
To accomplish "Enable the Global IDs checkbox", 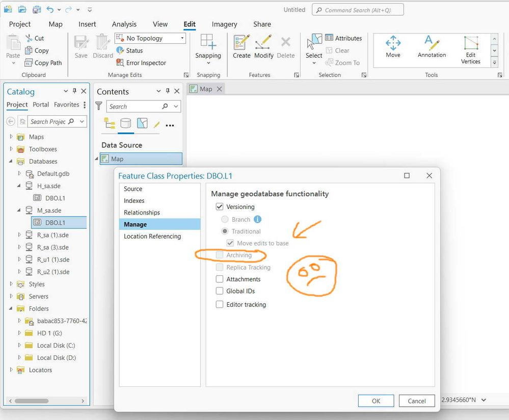I will pos(220,291).
